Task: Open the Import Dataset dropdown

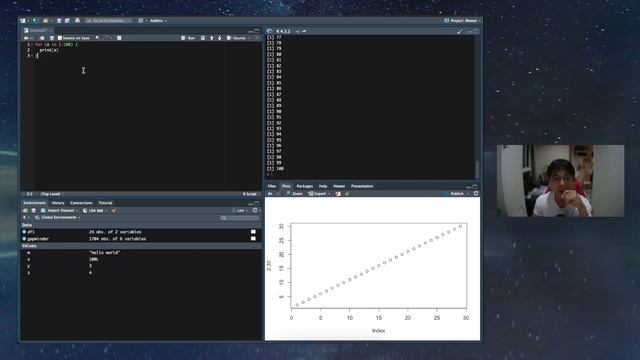Action: [60, 211]
